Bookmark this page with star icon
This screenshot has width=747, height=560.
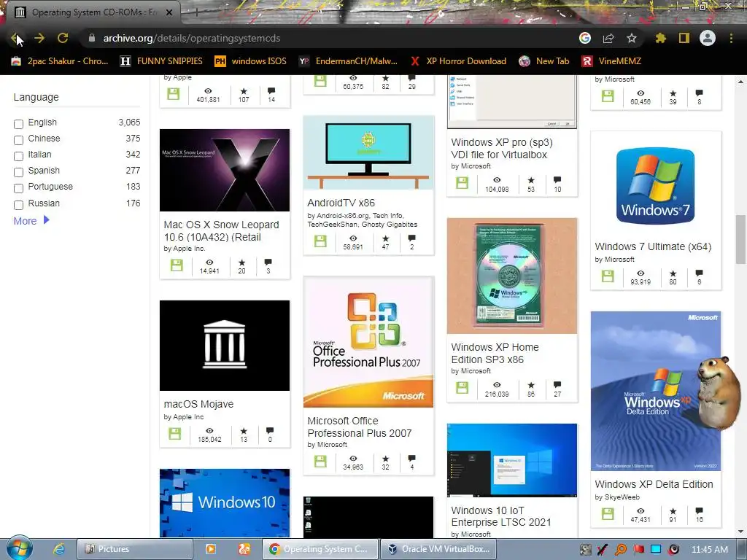coord(631,38)
